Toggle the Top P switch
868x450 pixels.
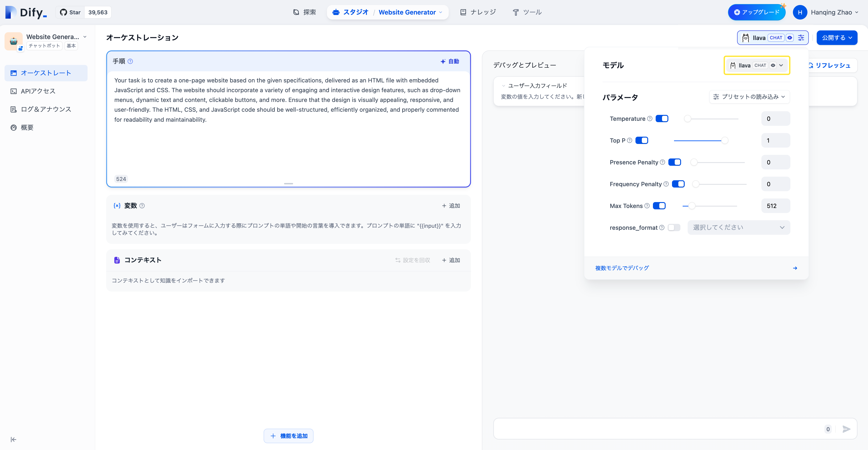coord(642,140)
